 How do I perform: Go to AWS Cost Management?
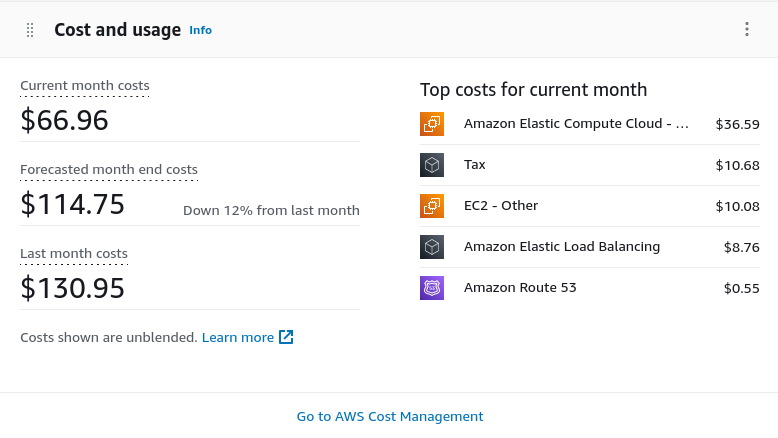point(389,416)
